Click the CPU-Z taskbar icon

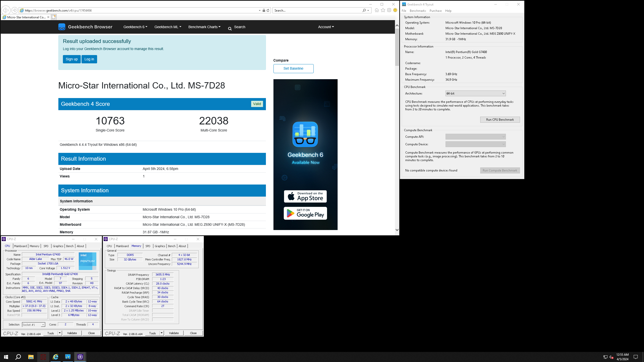pyautogui.click(x=80, y=357)
